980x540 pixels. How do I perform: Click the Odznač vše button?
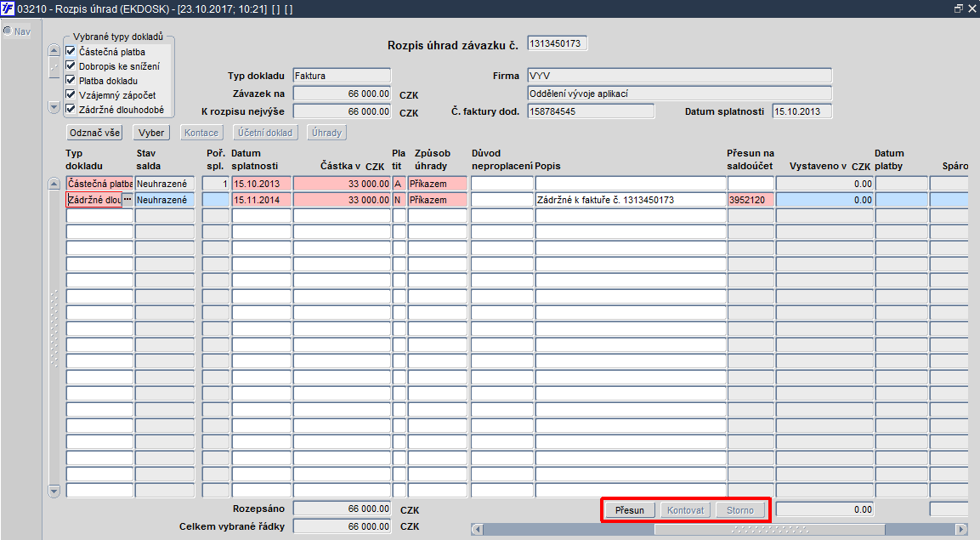tap(94, 133)
